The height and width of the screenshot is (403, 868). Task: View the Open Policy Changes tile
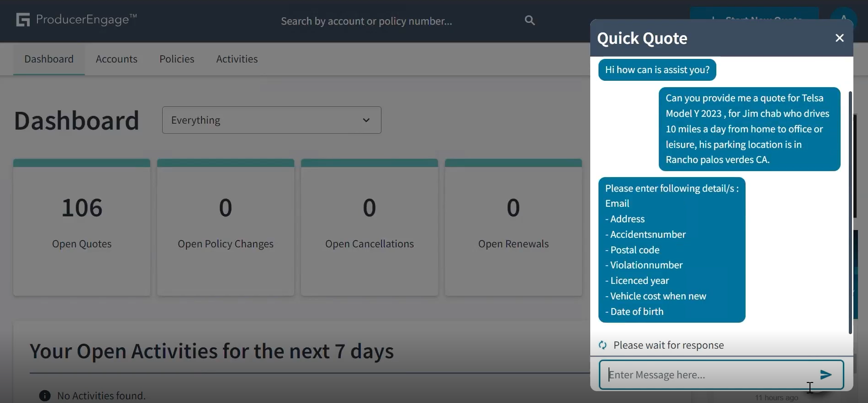tap(226, 227)
